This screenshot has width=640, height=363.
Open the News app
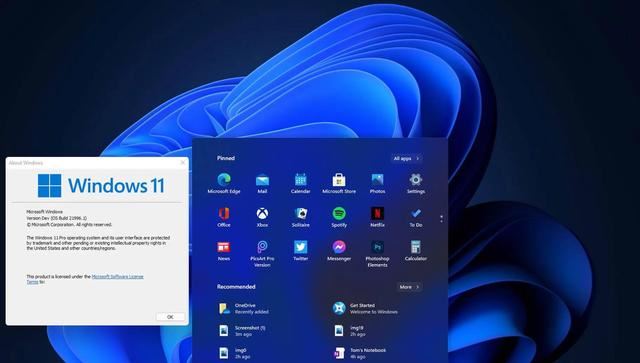(224, 250)
